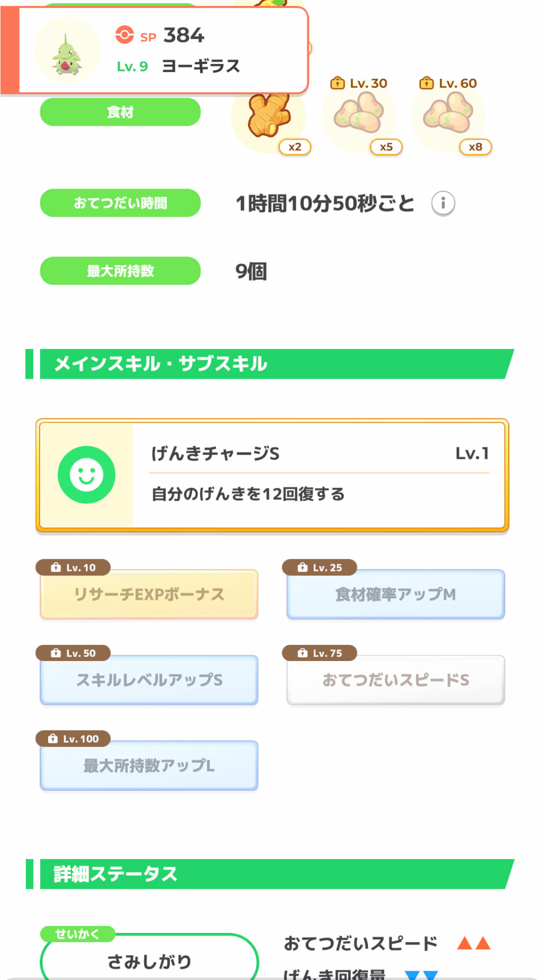Tap the red up arrows beside おてつだいスピード

click(x=473, y=943)
